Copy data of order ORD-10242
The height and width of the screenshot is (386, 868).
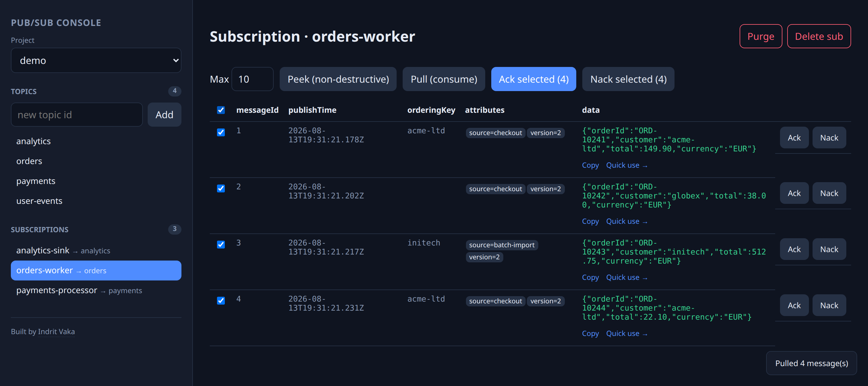pyautogui.click(x=590, y=221)
